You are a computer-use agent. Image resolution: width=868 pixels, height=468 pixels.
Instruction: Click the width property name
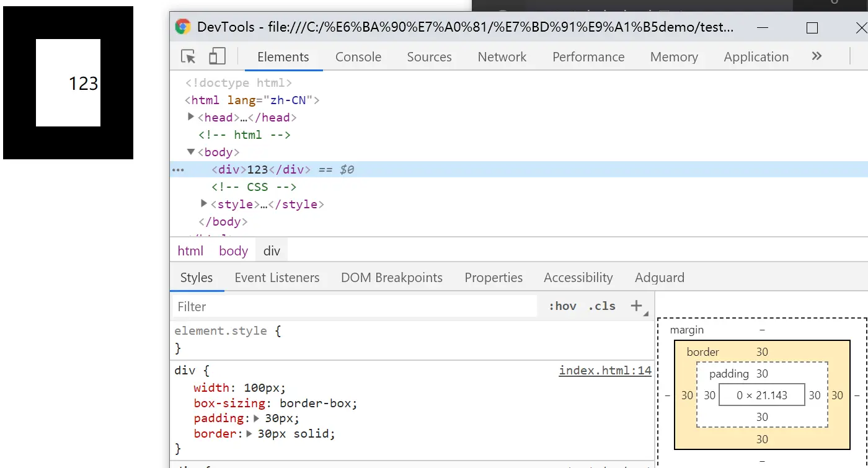point(211,388)
